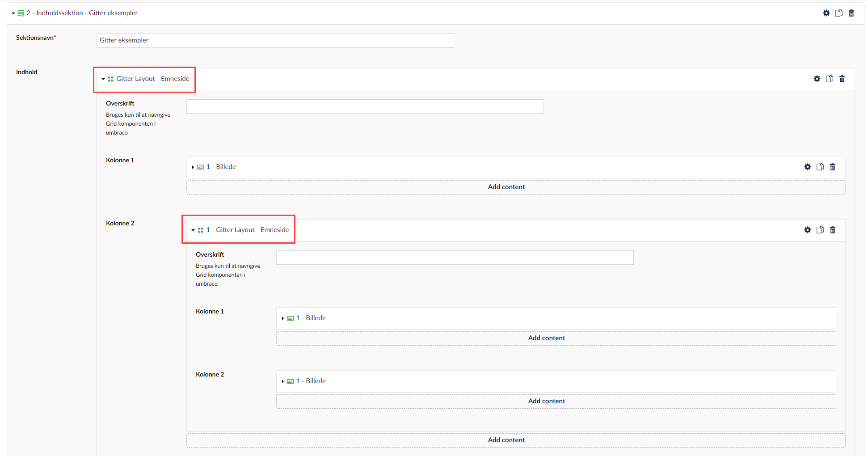Expand Billede in nested Kolonne 2
The width and height of the screenshot is (868, 457).
point(283,381)
